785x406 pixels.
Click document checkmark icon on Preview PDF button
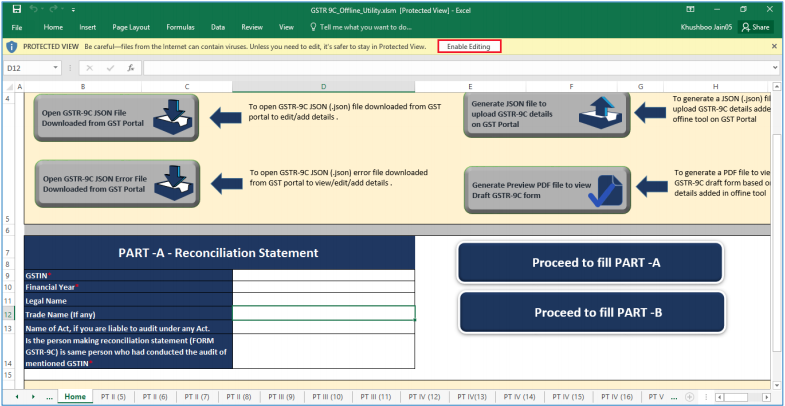[605, 191]
